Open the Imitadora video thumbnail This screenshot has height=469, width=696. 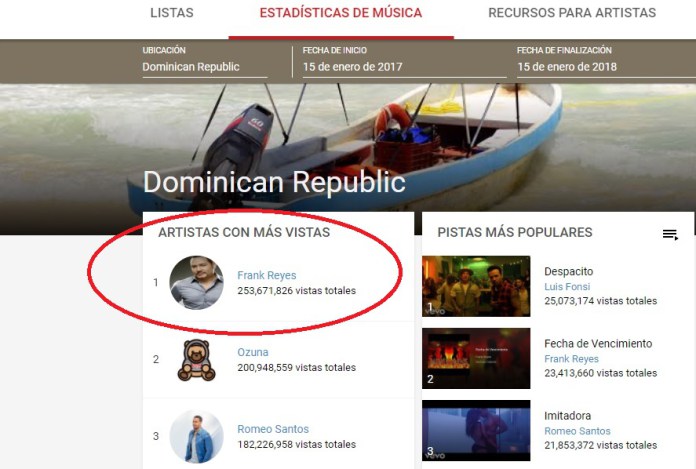476,431
